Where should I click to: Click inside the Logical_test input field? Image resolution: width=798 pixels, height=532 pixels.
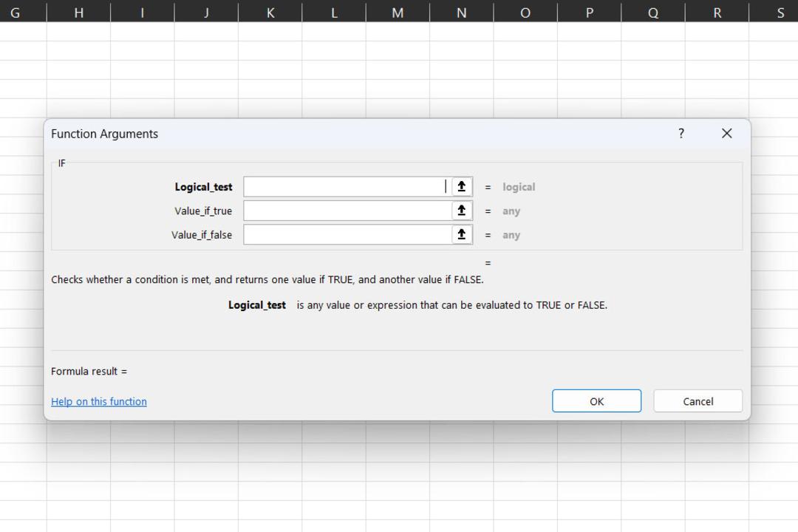pyautogui.click(x=347, y=187)
